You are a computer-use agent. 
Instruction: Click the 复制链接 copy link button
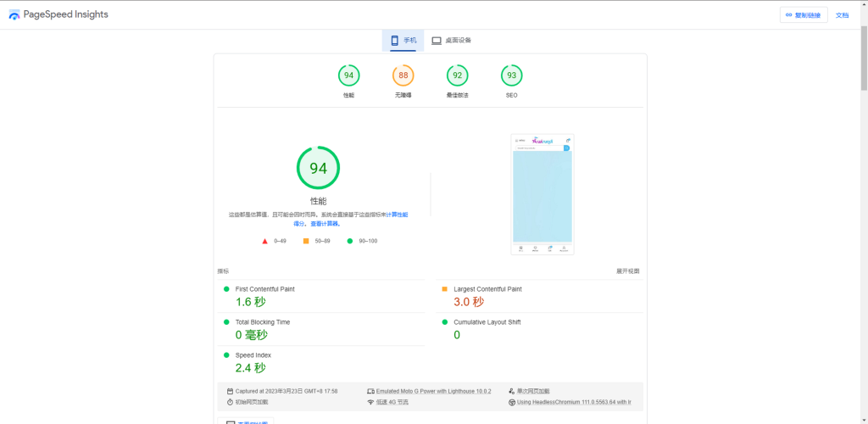pos(803,15)
